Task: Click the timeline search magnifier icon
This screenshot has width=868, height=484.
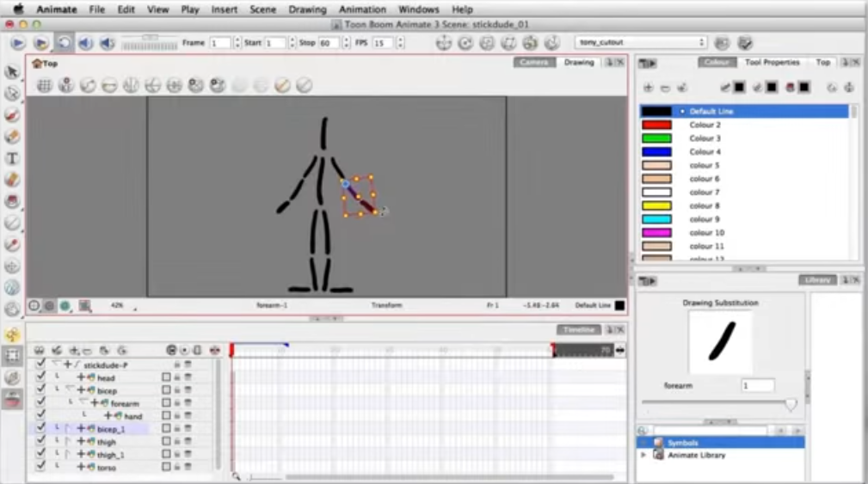Action: coord(237,476)
